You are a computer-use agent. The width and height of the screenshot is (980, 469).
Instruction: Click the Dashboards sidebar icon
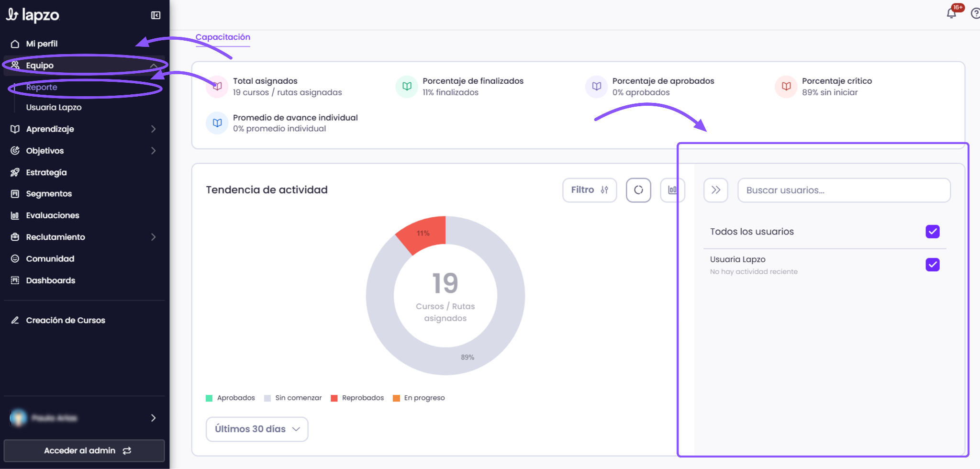pos(15,280)
